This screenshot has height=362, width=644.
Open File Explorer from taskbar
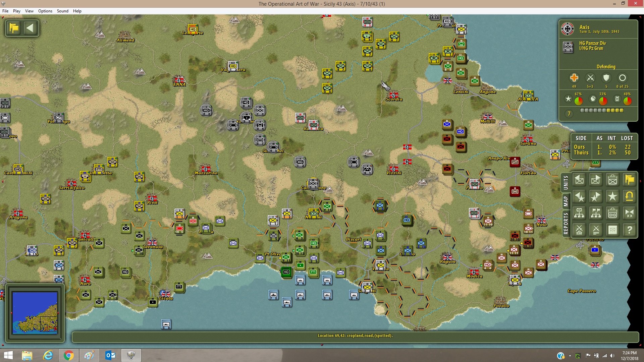[27, 355]
